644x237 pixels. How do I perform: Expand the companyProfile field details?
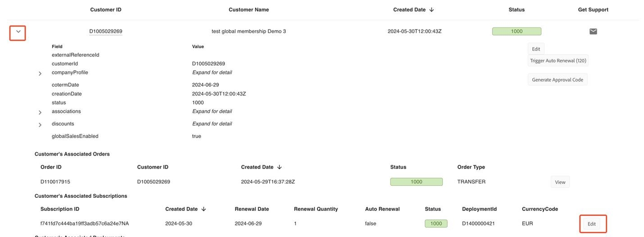pos(40,74)
